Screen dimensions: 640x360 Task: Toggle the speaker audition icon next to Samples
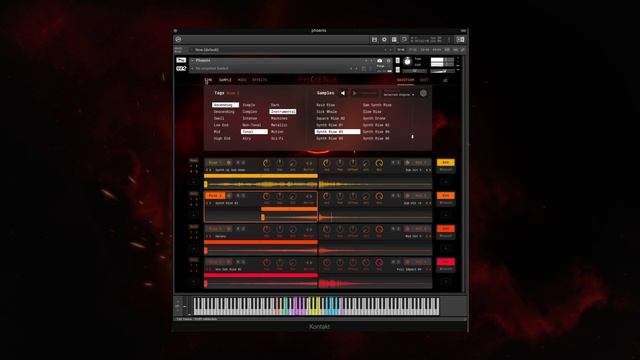point(343,93)
